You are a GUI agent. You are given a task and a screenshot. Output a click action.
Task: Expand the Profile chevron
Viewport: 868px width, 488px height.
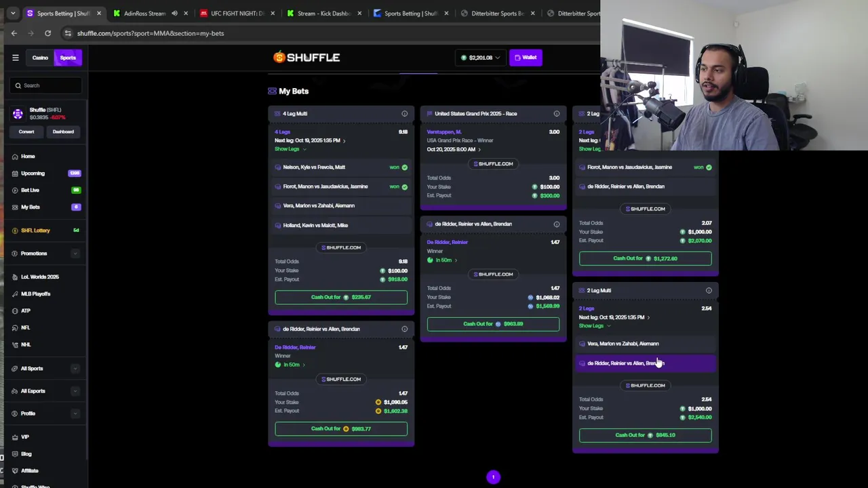75,413
